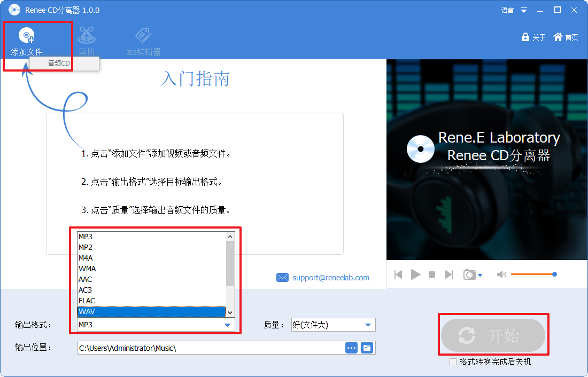Choose FLAC in the format list

pyautogui.click(x=151, y=301)
